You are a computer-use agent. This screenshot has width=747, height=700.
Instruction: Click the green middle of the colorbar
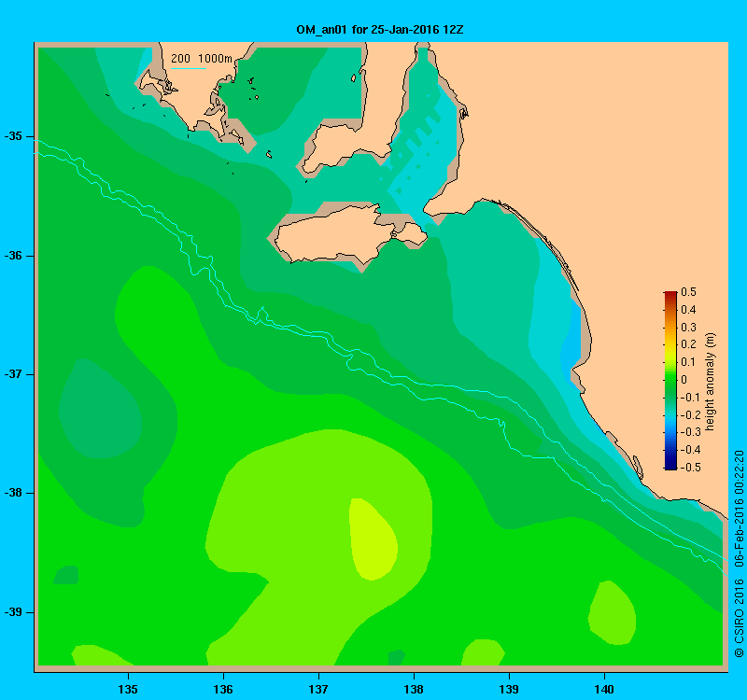click(670, 380)
